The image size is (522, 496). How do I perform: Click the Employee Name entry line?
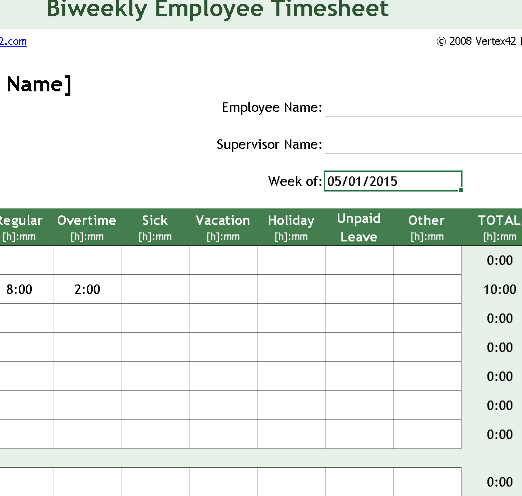(423, 108)
